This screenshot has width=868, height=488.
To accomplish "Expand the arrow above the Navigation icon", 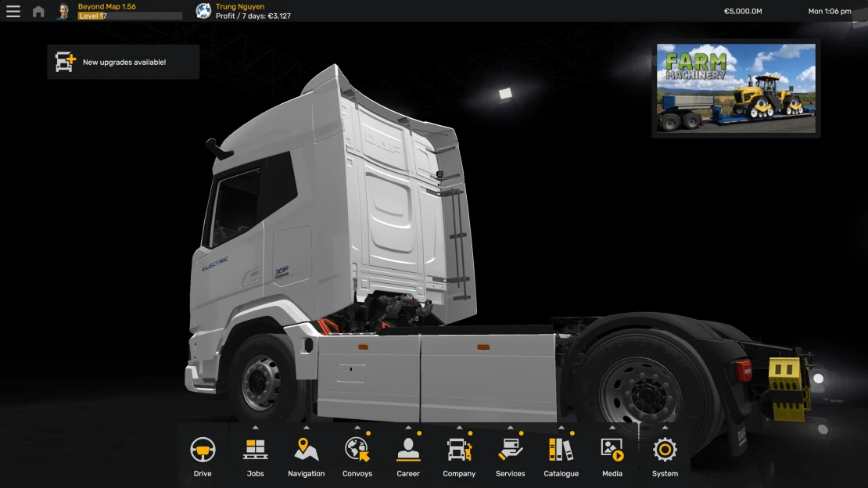I will (306, 428).
